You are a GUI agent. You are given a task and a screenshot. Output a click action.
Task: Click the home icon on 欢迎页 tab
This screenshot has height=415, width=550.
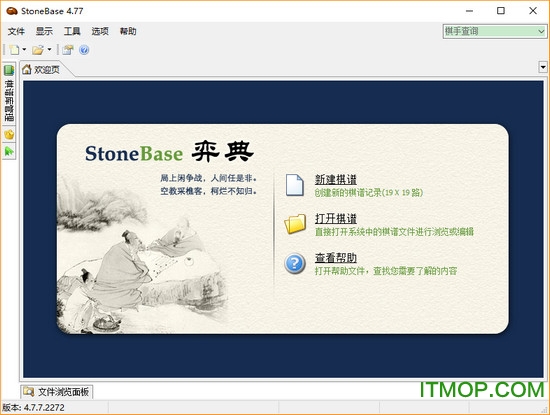27,69
